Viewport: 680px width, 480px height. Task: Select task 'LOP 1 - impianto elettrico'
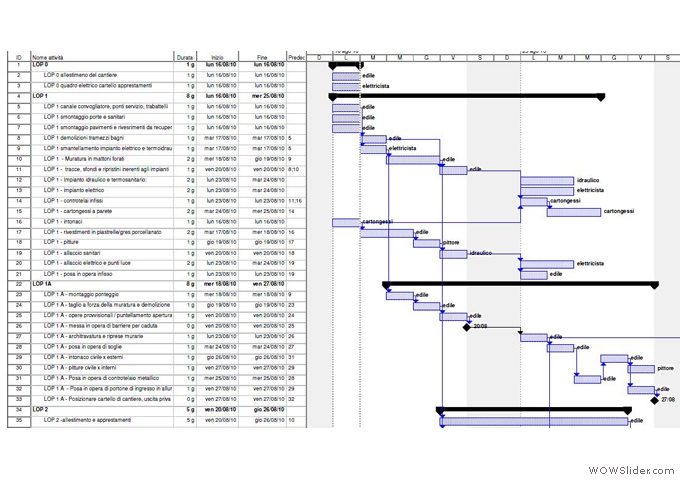(74, 190)
